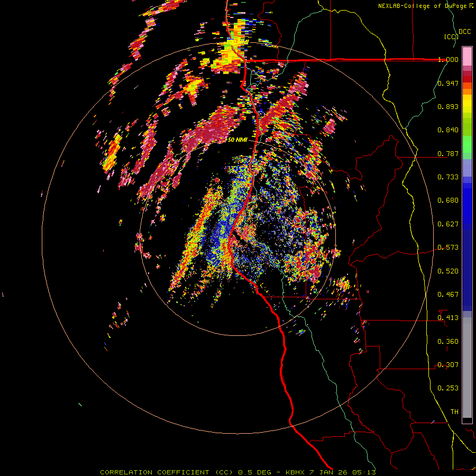Click the 50 NMI range ring label
This screenshot has height=476, width=476.
coord(237,140)
